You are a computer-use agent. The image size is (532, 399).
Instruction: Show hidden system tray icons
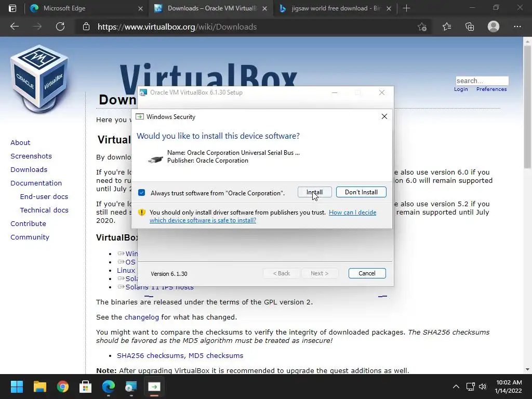(456, 387)
